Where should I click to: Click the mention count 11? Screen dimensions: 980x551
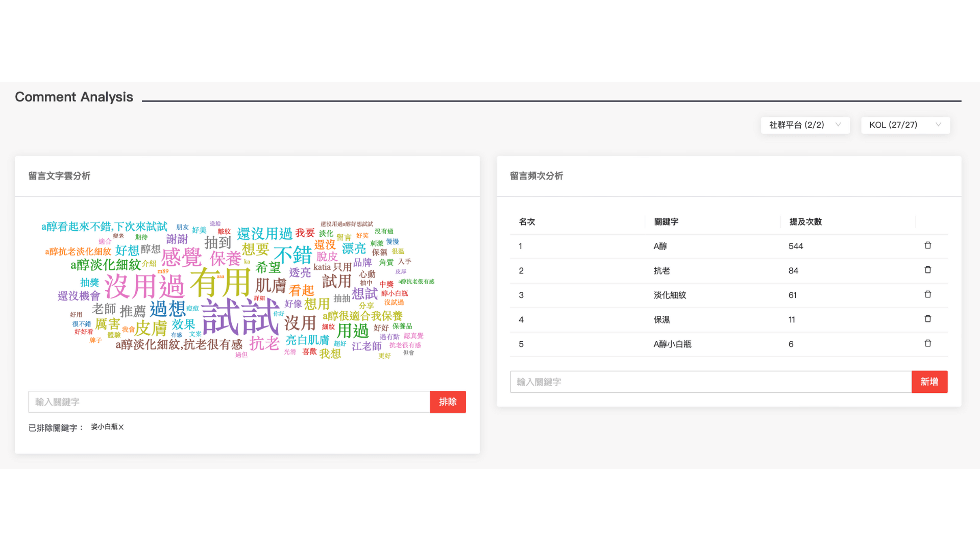[x=792, y=320]
